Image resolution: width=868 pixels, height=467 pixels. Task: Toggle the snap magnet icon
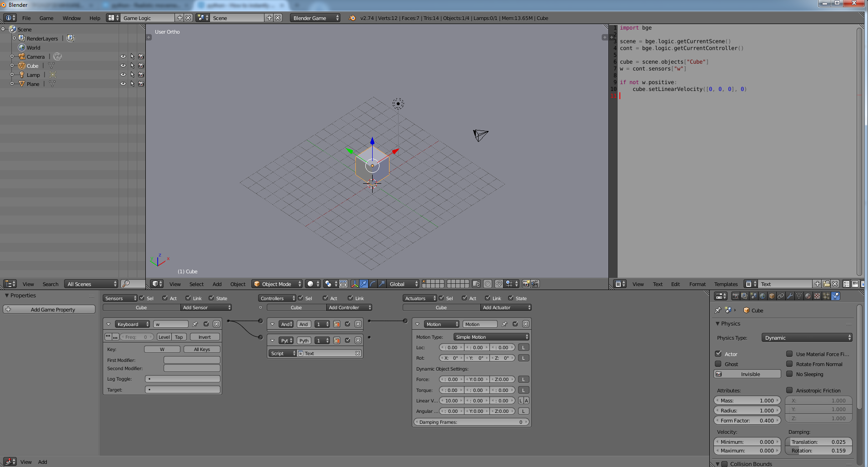tap(499, 284)
